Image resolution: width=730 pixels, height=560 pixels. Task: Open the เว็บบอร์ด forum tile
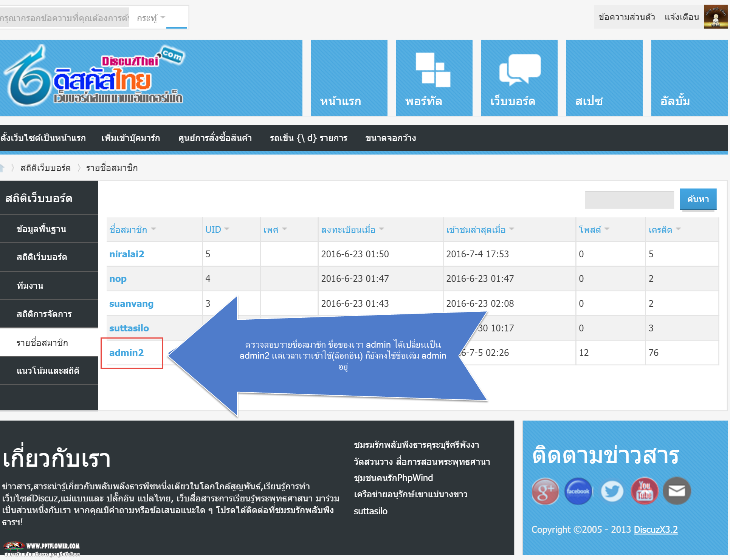point(519,78)
